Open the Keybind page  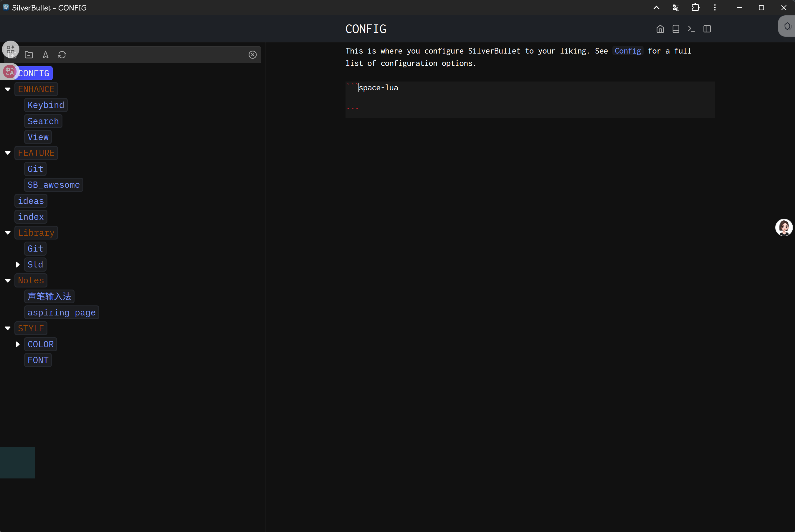46,105
